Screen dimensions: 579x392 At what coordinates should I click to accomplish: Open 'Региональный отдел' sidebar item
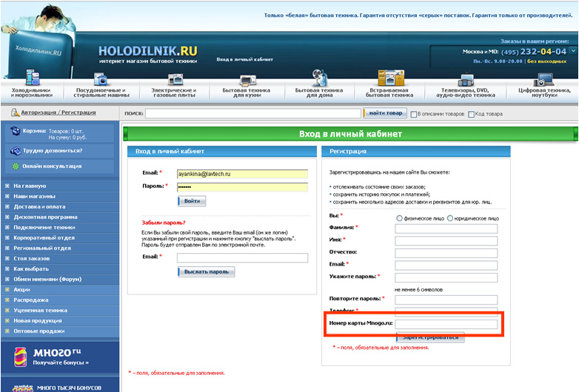[x=42, y=248]
